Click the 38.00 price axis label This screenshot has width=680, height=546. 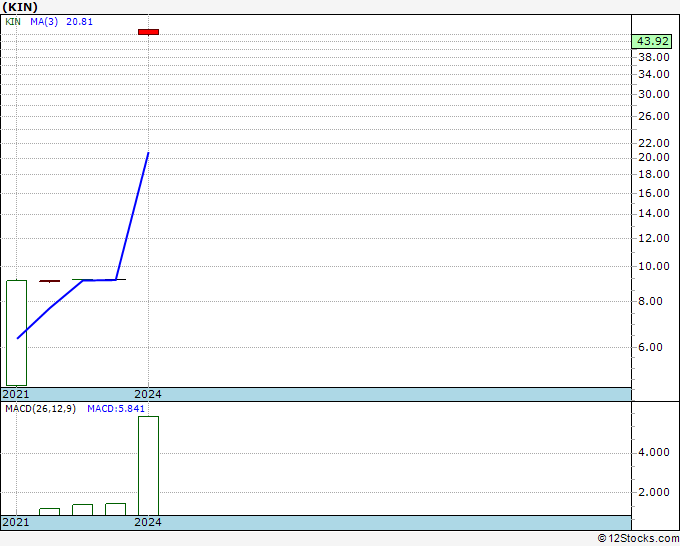pos(654,57)
